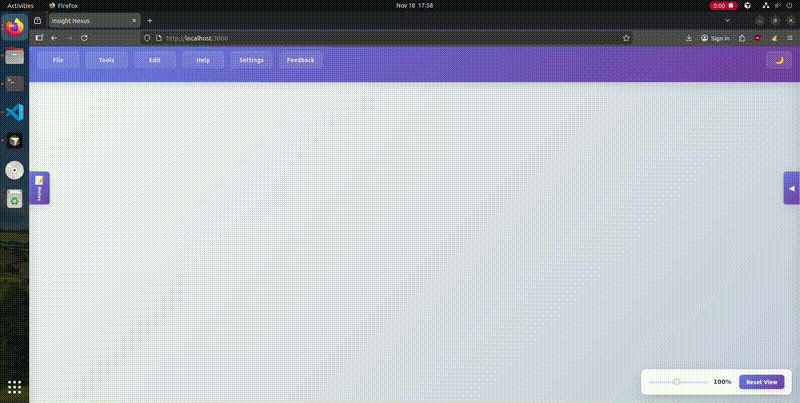The width and height of the screenshot is (800, 403).
Task: Open the Feedback menu
Action: coord(301,60)
